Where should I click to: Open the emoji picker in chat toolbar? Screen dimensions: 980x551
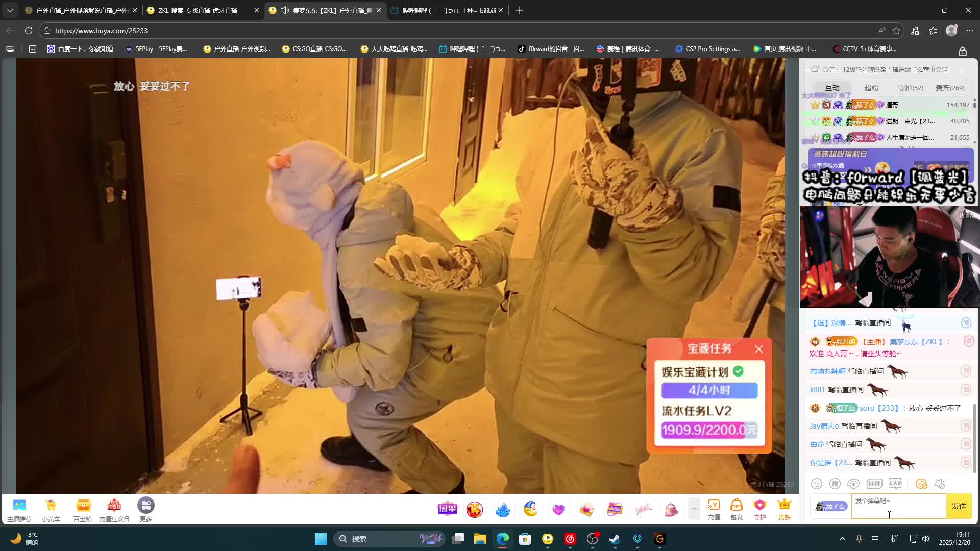coord(817,484)
